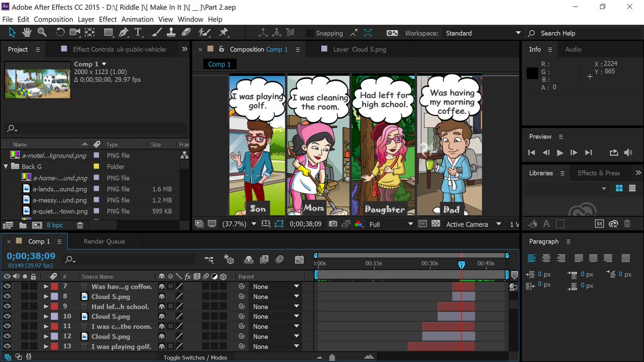This screenshot has width=644, height=362.
Task: Select the Horizontal Type tool
Action: [138, 33]
